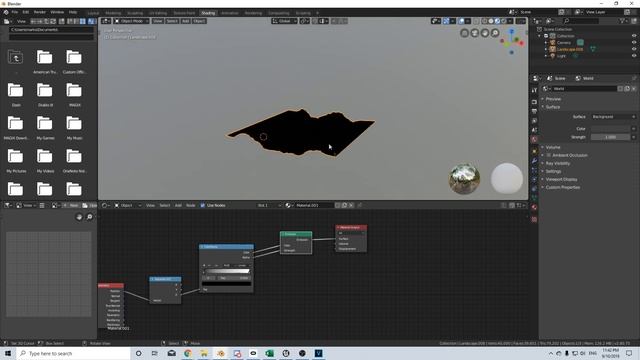Enable Ambient Occlusion checkbox
Image resolution: width=640 pixels, height=360 pixels.
[x=549, y=155]
